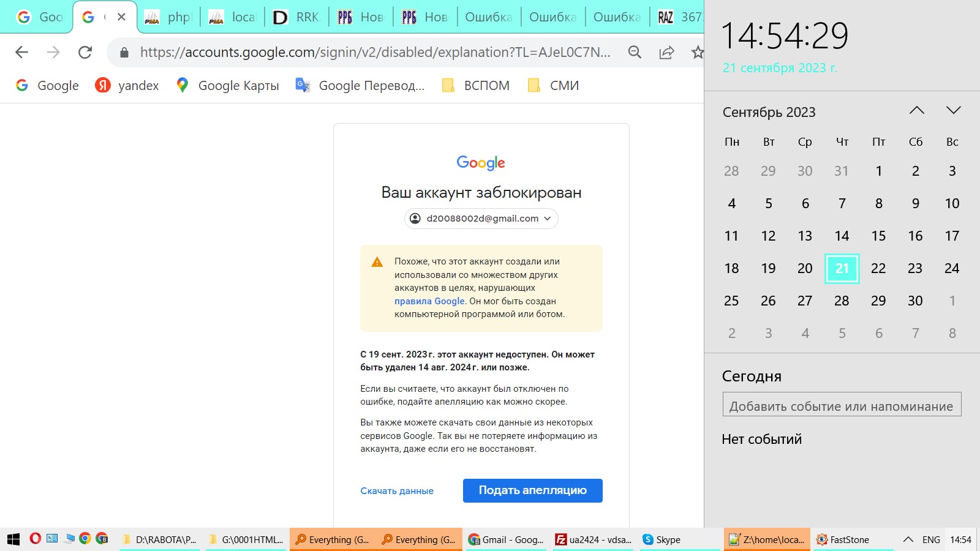Select September 19 in the calendar
The width and height of the screenshot is (980, 551).
[x=769, y=268]
